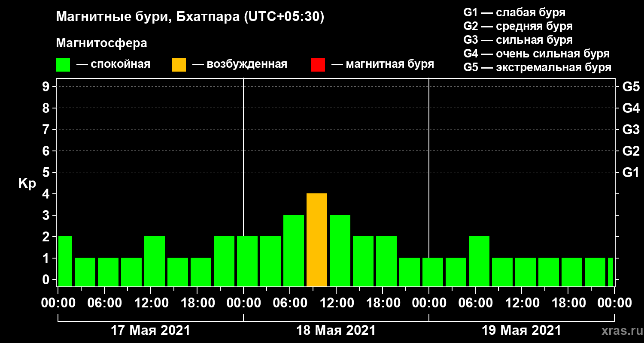Click the '— возбужденная' legend label
Image resolution: width=644 pixels, height=343 pixels.
tap(240, 65)
